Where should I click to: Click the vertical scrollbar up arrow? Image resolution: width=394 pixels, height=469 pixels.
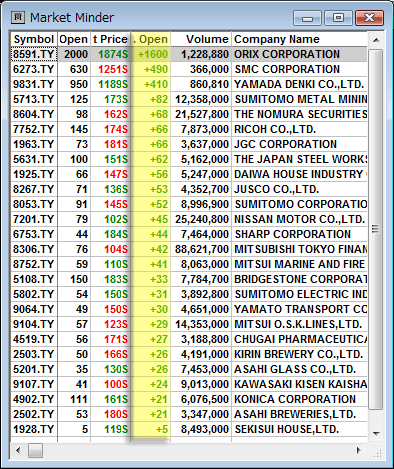pos(376,40)
